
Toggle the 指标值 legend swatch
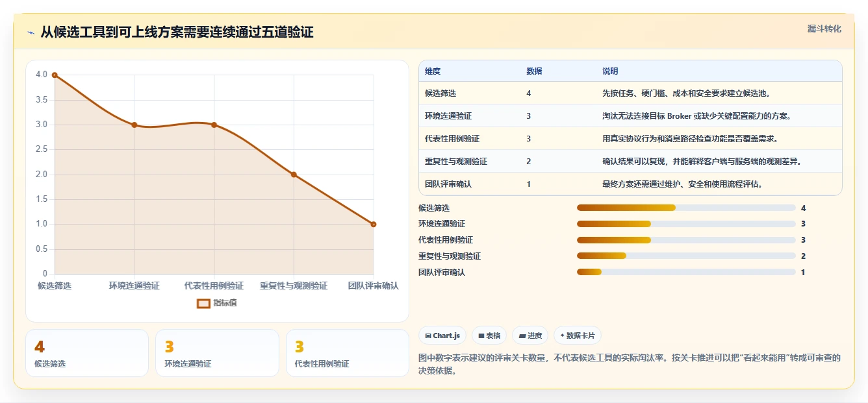pos(203,303)
